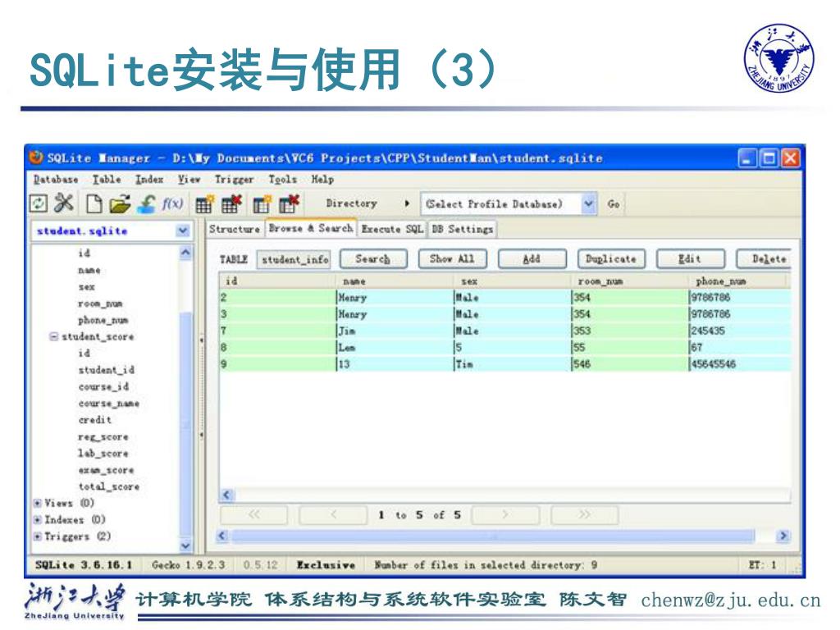Click the f(x) user-defined functions icon

[x=172, y=203]
